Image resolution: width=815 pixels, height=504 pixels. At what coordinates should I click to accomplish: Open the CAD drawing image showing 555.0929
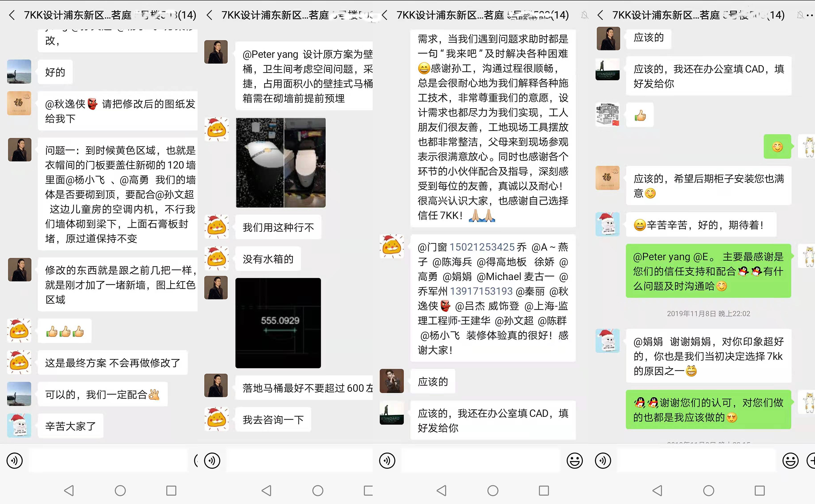[278, 323]
